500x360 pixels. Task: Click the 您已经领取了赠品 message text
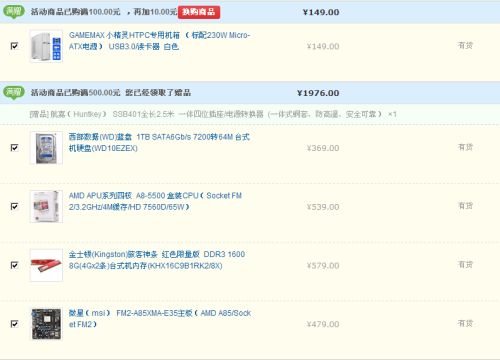(x=158, y=93)
